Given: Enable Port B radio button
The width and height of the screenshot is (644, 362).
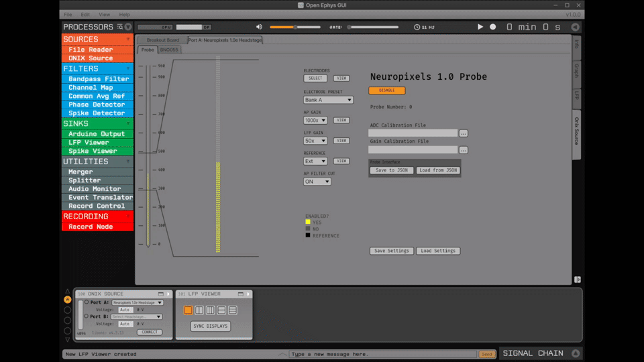Looking at the screenshot, I should coord(87,316).
